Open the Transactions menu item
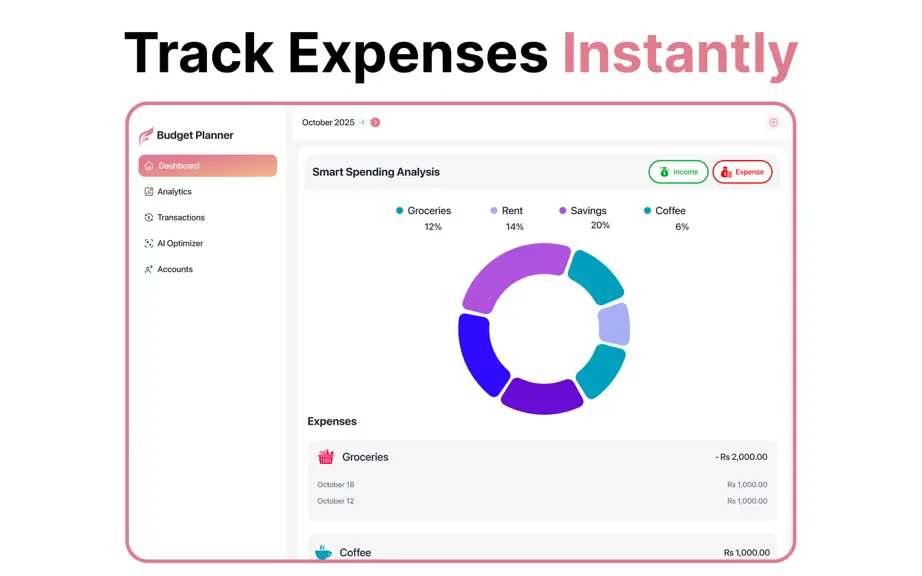This screenshot has width=922, height=576. [x=174, y=217]
